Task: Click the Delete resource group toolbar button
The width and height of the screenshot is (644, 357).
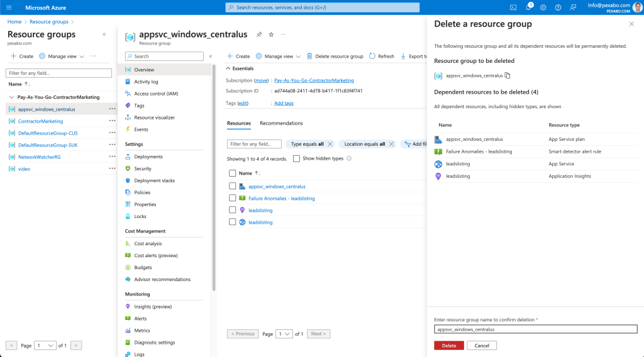Action: [x=335, y=56]
